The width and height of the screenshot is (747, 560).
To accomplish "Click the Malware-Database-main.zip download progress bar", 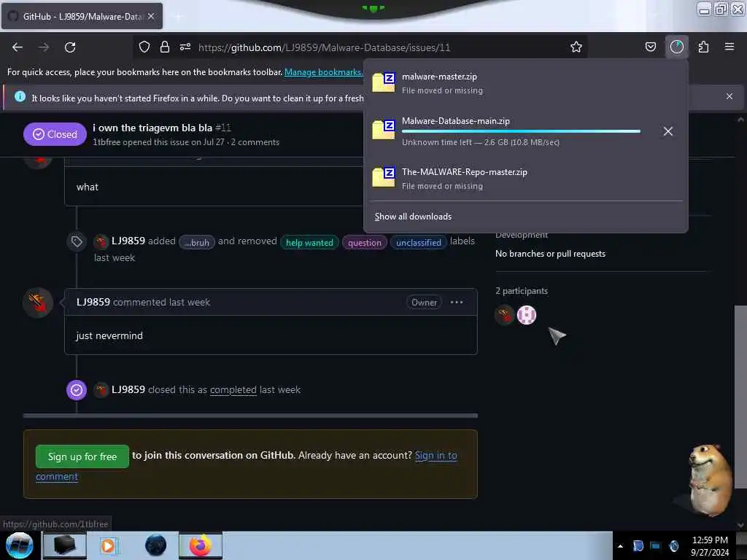I will [521, 131].
